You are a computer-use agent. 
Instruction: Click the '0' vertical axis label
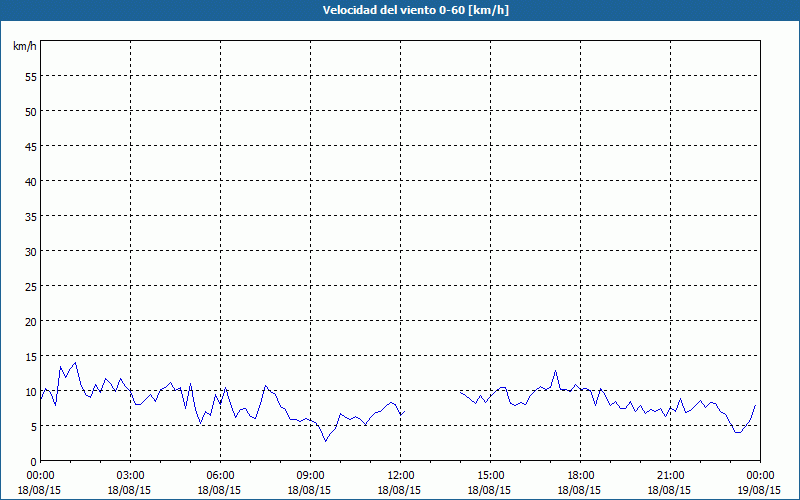[x=33, y=462]
